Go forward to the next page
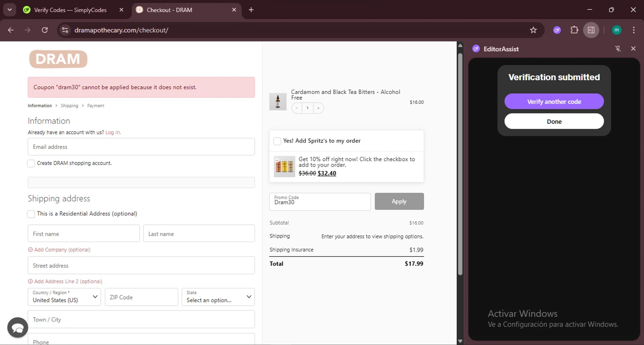Viewport: 644px width, 345px height. 28,30
